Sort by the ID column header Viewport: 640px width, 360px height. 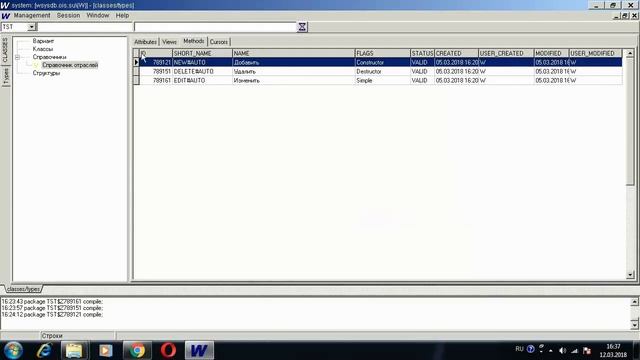coord(156,53)
